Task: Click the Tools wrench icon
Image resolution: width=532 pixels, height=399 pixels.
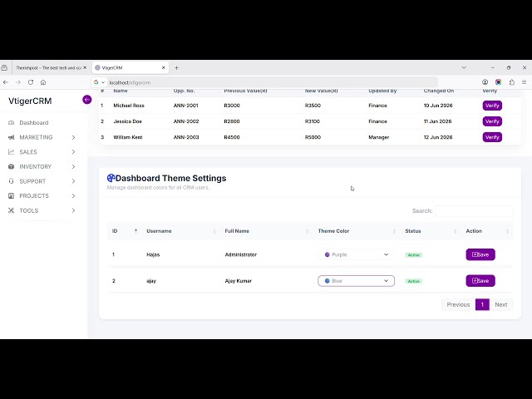Action: click(x=11, y=210)
